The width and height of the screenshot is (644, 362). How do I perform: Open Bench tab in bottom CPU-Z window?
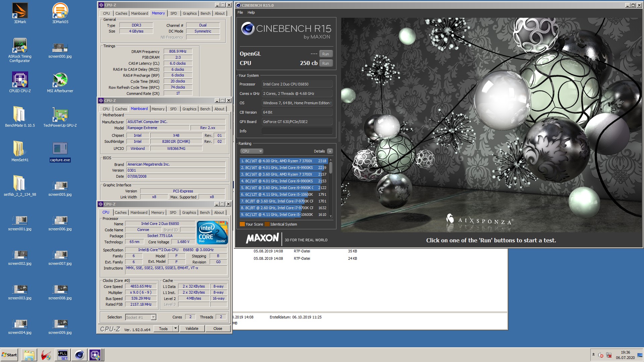205,213
